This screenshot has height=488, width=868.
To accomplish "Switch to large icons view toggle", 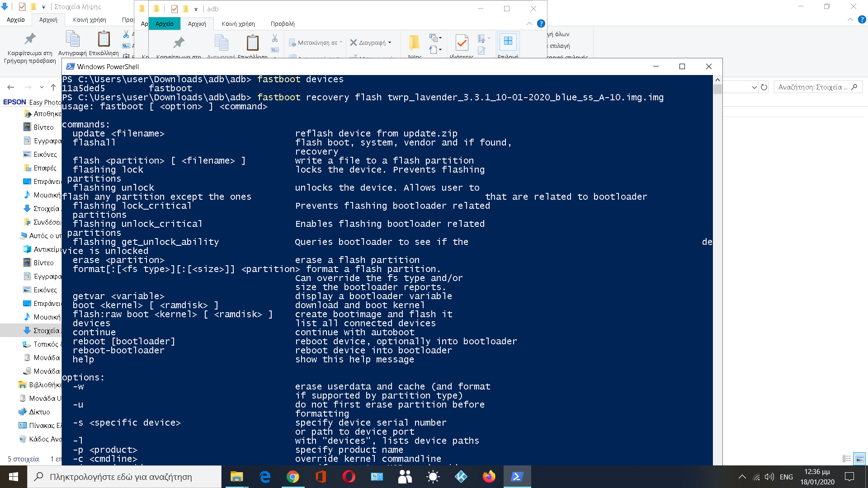I will (x=859, y=459).
